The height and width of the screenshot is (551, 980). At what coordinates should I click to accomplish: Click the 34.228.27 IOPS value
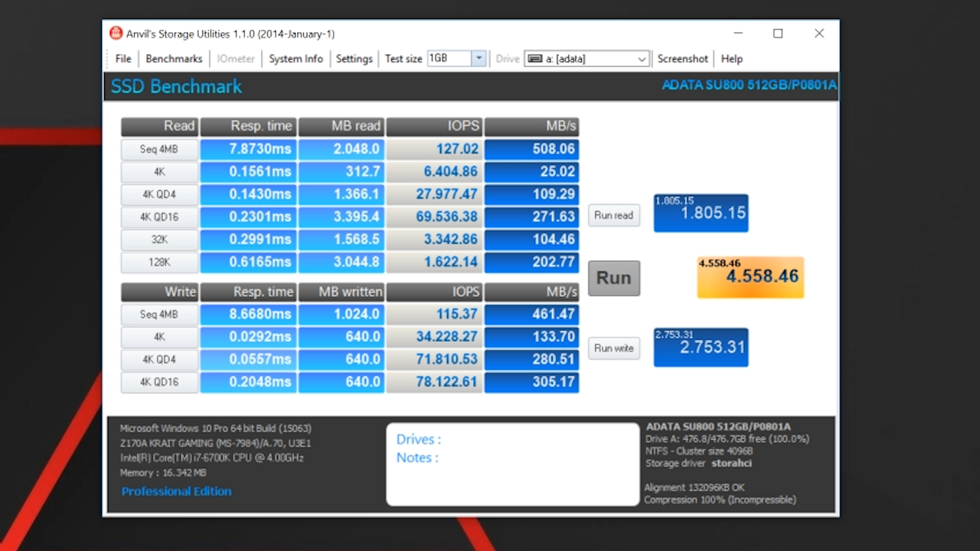click(434, 337)
